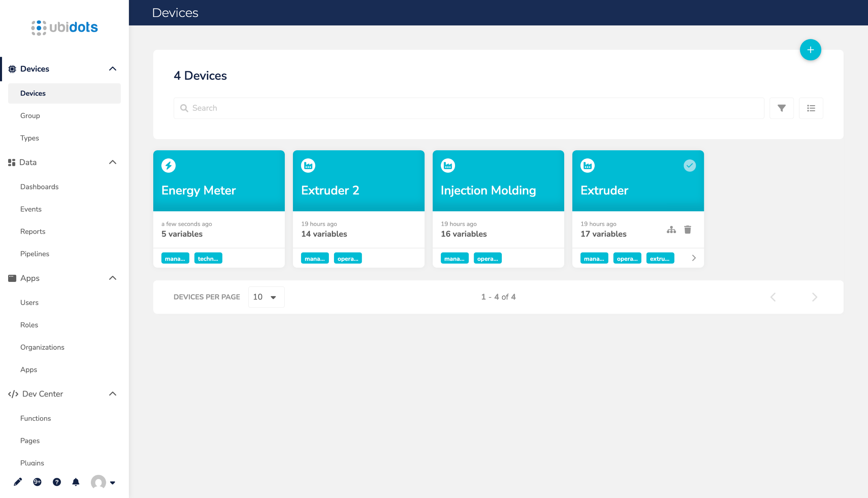Open the user avatar account menu
868x498 pixels.
pos(102,482)
